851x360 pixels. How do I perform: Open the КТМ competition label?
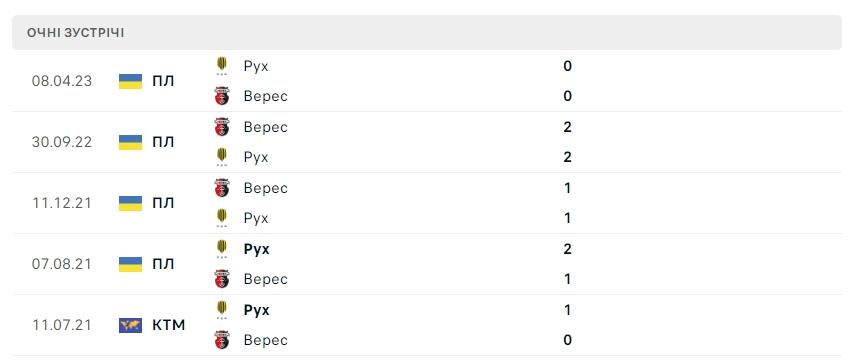click(168, 325)
